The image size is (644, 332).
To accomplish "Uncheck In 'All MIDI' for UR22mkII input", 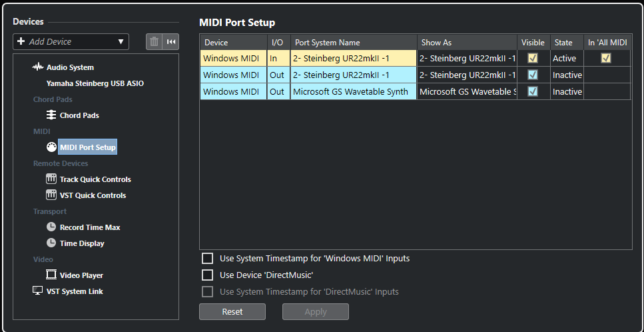I will (606, 59).
